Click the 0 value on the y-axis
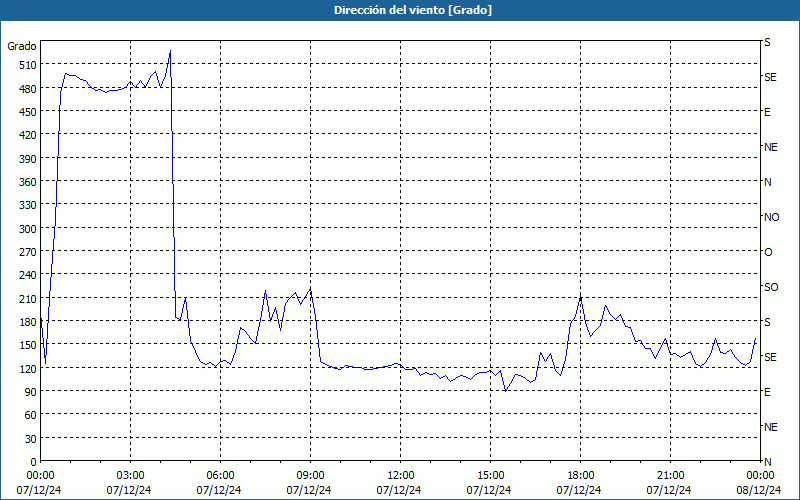The height and width of the screenshot is (500, 800). (x=34, y=462)
